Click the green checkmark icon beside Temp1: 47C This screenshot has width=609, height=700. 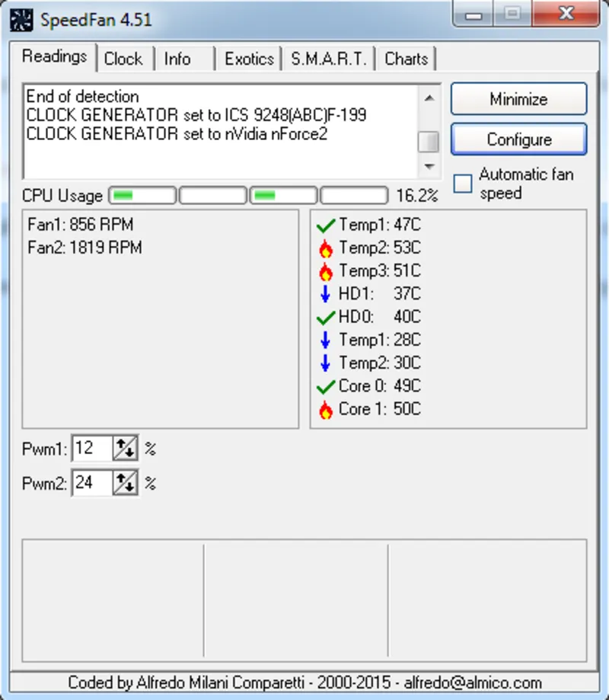point(326,225)
